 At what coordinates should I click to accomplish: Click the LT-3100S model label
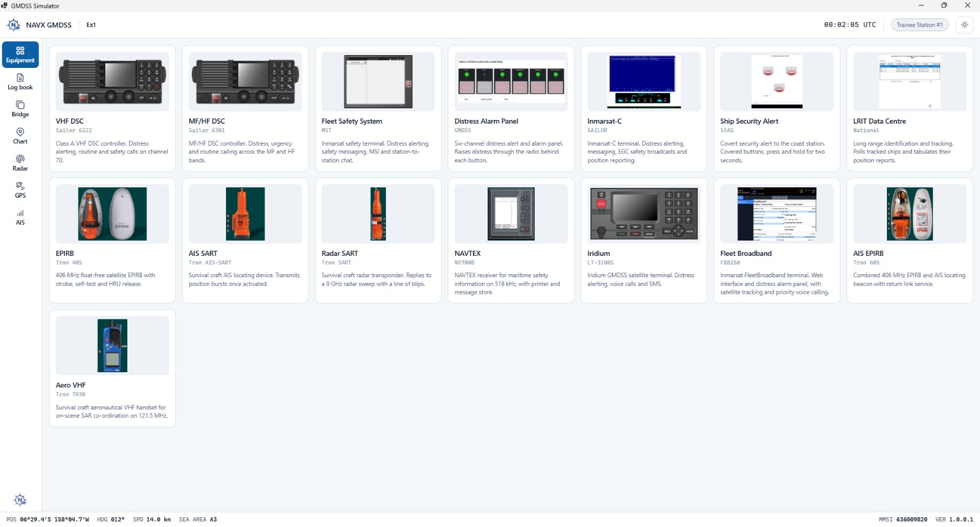[x=600, y=263]
